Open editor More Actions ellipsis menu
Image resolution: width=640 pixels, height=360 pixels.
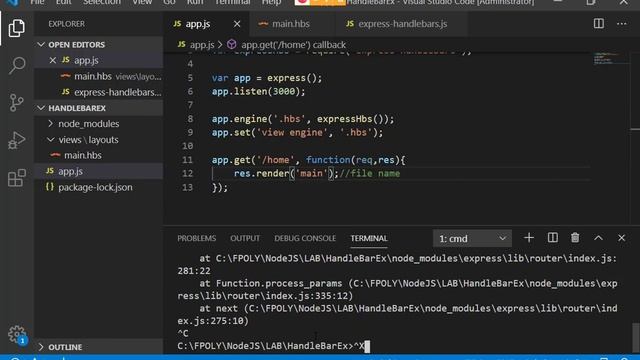622,24
